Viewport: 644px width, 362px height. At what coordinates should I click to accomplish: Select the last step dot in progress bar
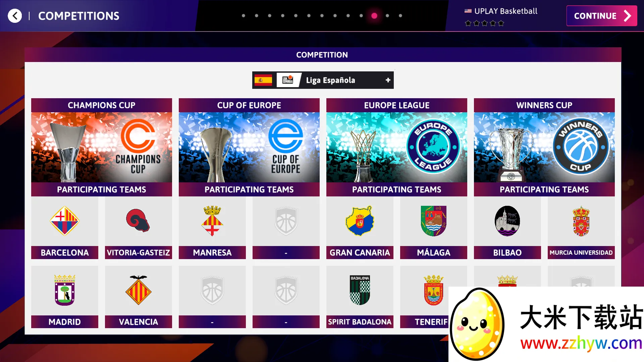tap(400, 16)
